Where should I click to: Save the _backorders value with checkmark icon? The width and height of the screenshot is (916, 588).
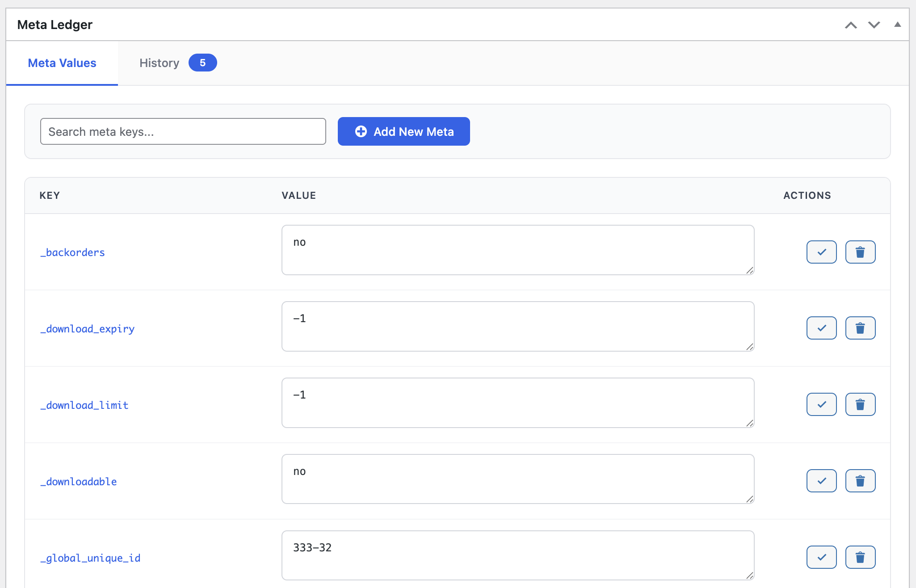pos(821,252)
